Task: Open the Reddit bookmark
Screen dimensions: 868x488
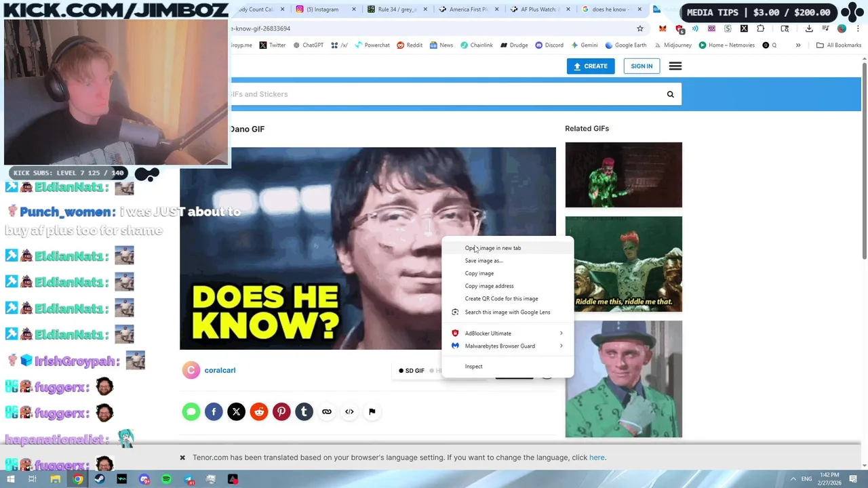Action: click(x=410, y=45)
